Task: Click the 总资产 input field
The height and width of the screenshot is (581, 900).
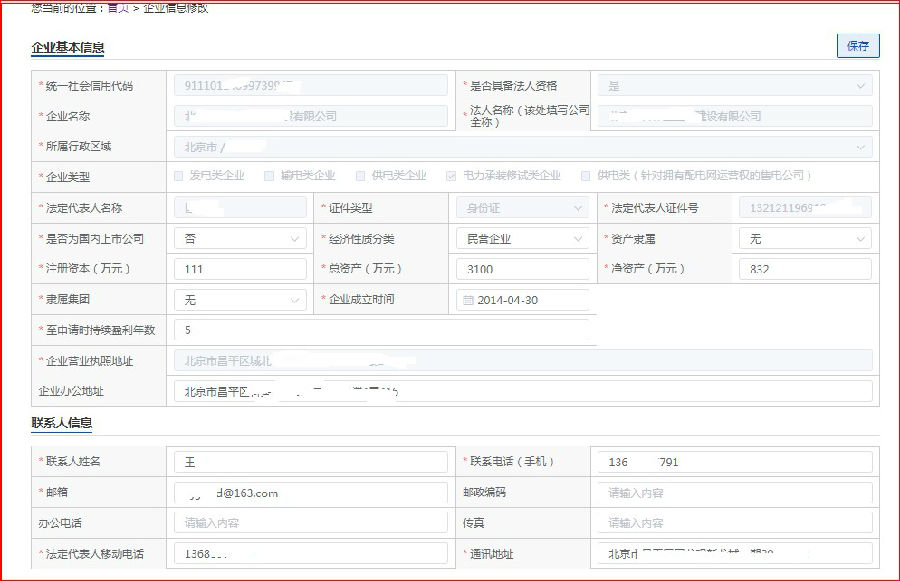Action: tap(523, 269)
